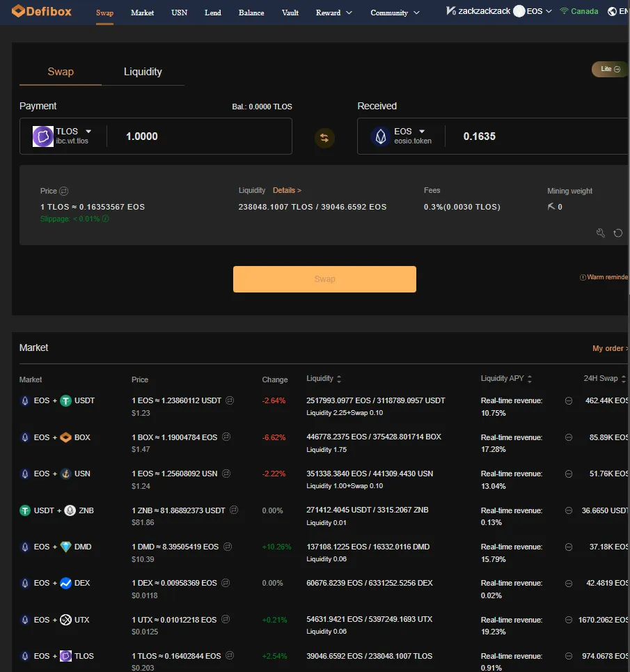Click the Warm reminder info icon
Image resolution: width=630 pixels, height=672 pixels.
(583, 277)
